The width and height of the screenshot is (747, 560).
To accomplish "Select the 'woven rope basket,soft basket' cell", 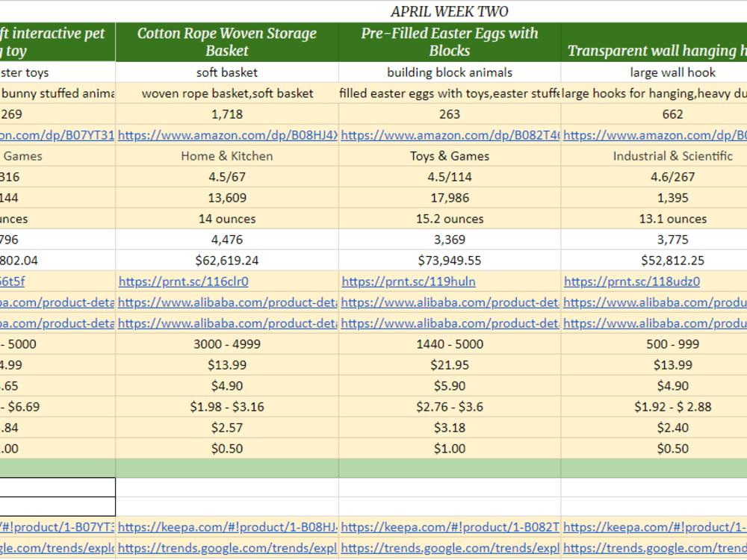I will click(x=227, y=93).
